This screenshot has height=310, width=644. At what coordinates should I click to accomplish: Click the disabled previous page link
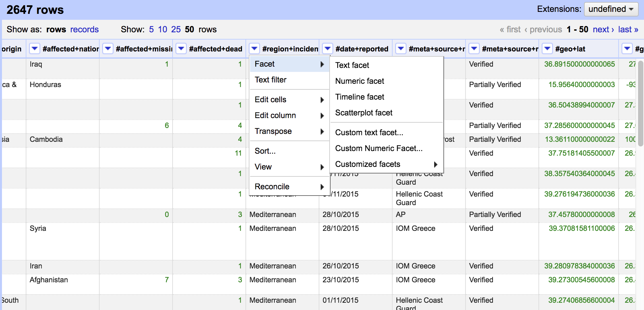tap(543, 29)
